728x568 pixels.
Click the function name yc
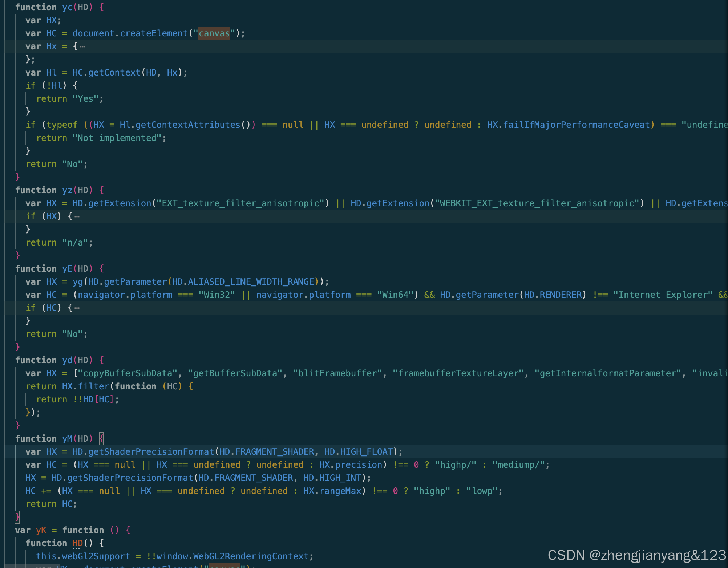pos(67,7)
